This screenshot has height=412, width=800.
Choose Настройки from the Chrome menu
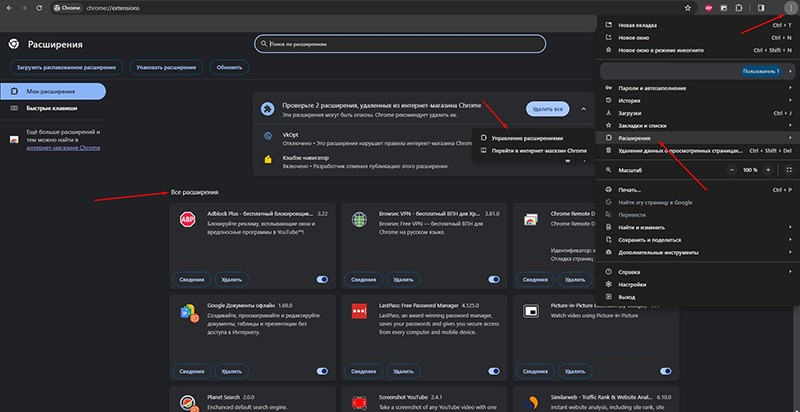tap(632, 284)
